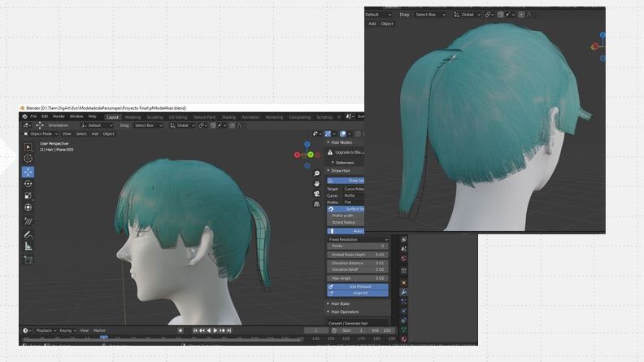Open the Object Mode dropdown
644x362 pixels.
pyautogui.click(x=40, y=133)
